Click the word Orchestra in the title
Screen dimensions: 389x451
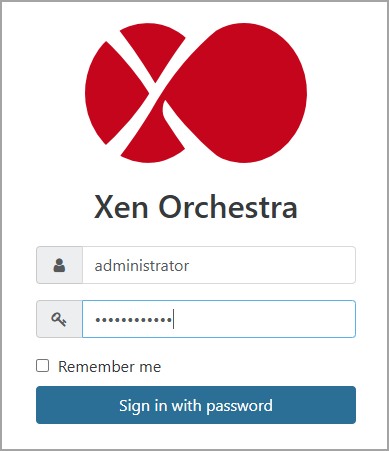[228, 207]
